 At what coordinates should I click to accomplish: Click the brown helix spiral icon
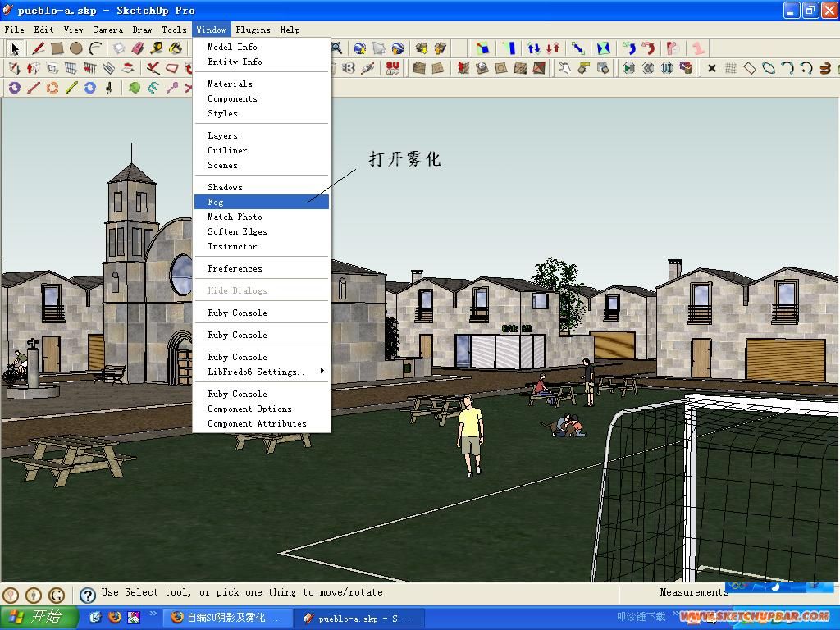(825, 68)
